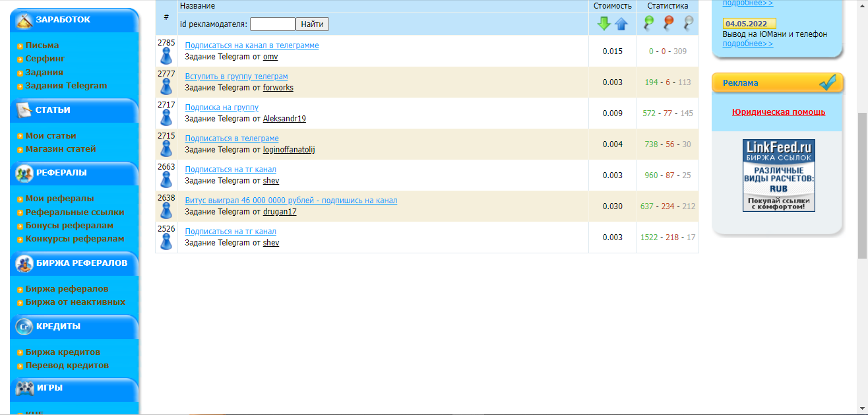Viewport: 868px width, 415px height.
Task: Go to Мои рефералы
Action: pyautogui.click(x=59, y=199)
